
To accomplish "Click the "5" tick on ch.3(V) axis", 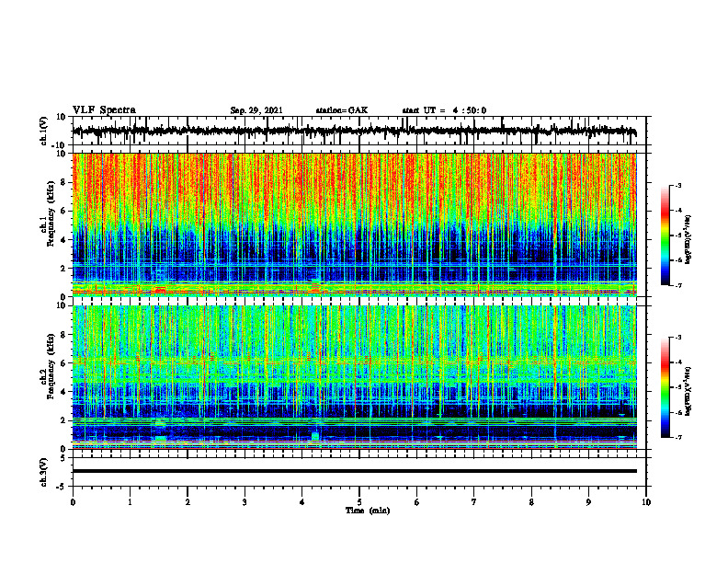I will [63, 458].
